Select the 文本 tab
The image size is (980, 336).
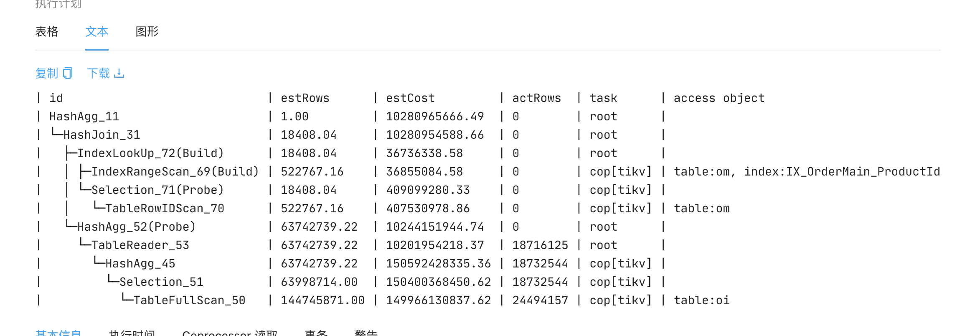tap(97, 32)
